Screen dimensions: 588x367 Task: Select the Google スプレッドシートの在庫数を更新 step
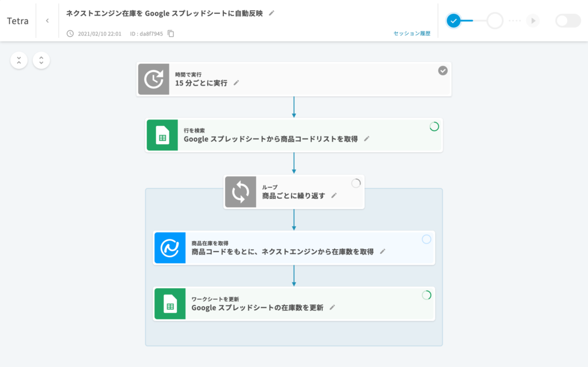294,304
